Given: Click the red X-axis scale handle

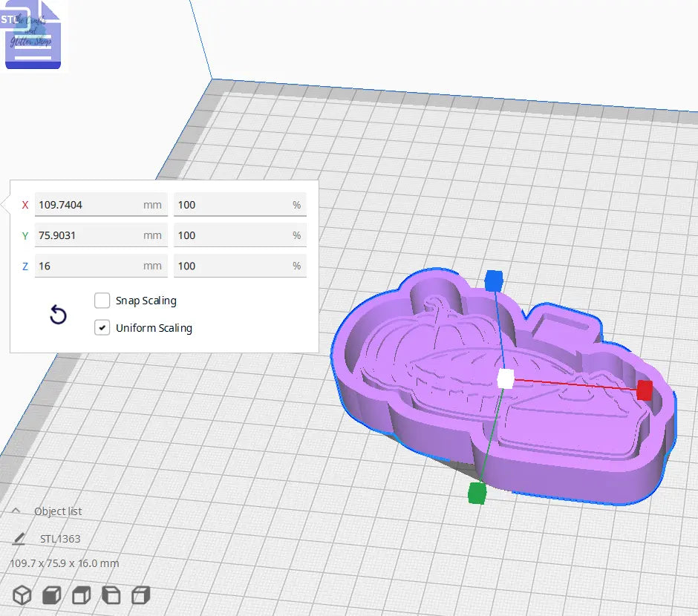Looking at the screenshot, I should pyautogui.click(x=645, y=390).
